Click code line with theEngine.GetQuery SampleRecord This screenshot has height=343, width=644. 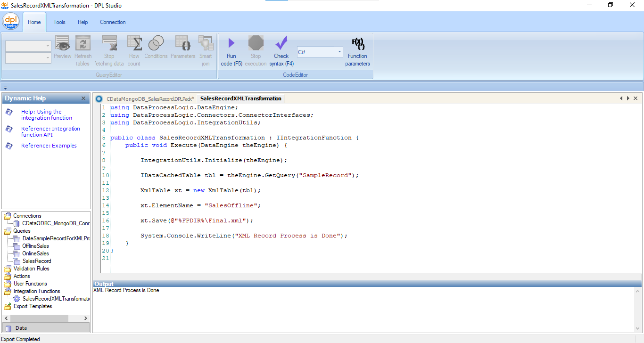[250, 175]
